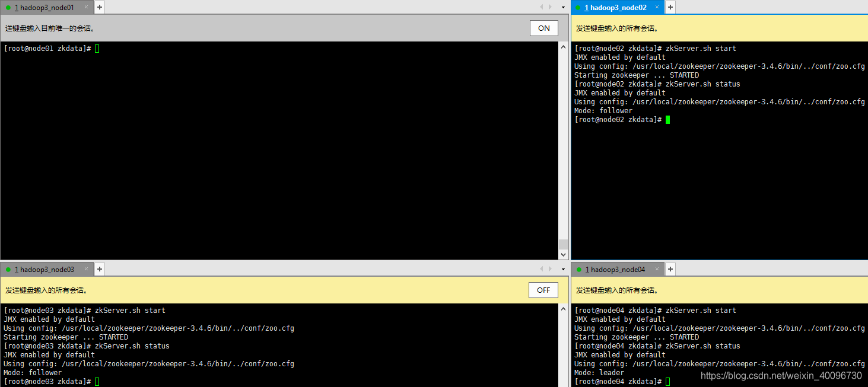Close the hadoop3_node01 tab with its X
This screenshot has height=387, width=868.
pos(86,8)
